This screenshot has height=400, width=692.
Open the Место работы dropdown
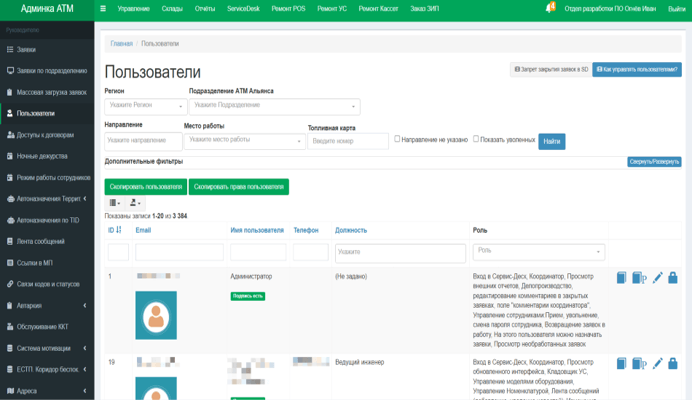pyautogui.click(x=244, y=141)
